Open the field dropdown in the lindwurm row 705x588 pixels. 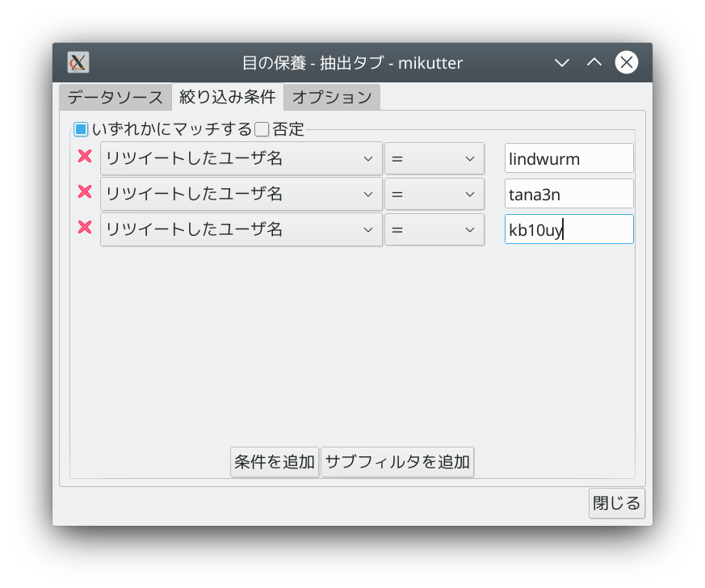coord(241,158)
